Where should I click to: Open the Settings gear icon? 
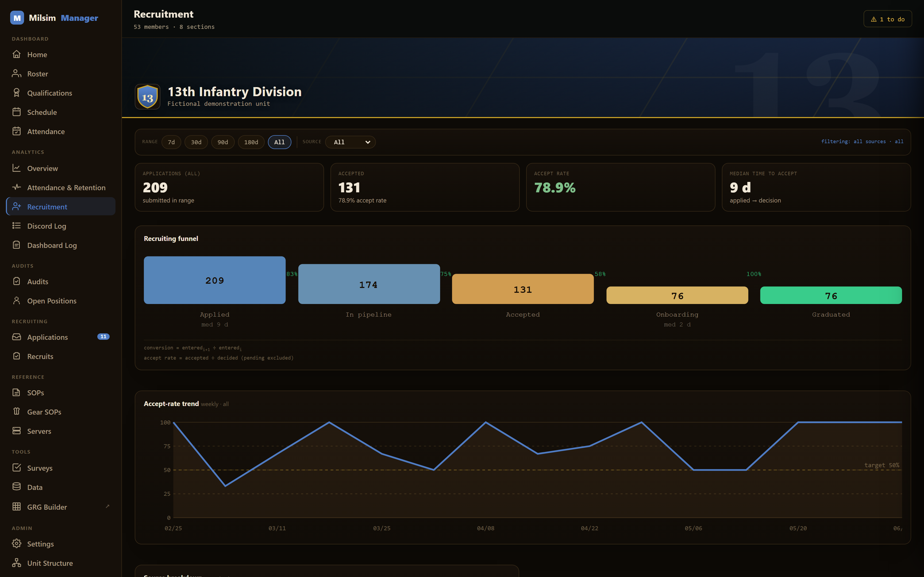tap(16, 543)
